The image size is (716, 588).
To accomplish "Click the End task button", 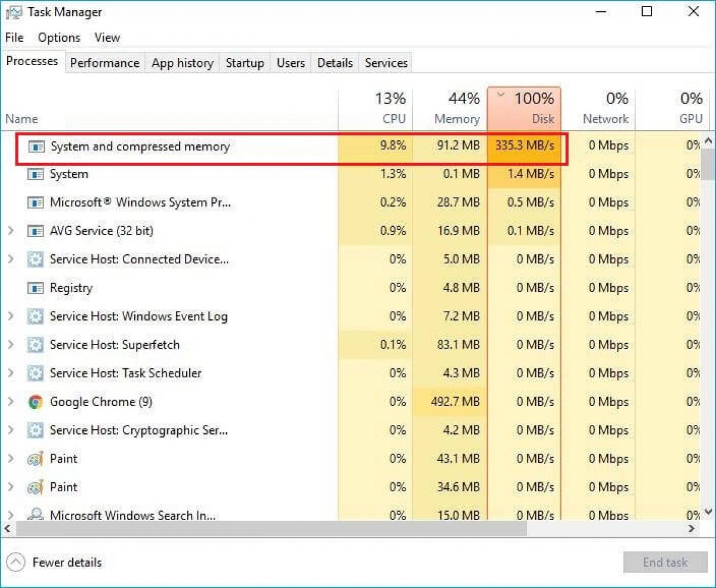I will [x=665, y=562].
